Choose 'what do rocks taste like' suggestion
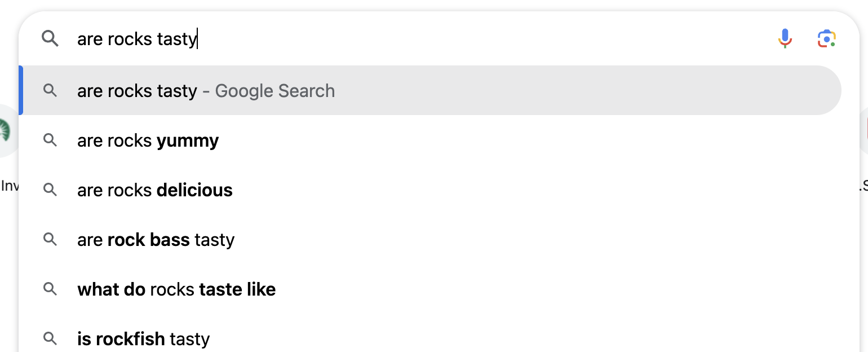 coord(176,289)
